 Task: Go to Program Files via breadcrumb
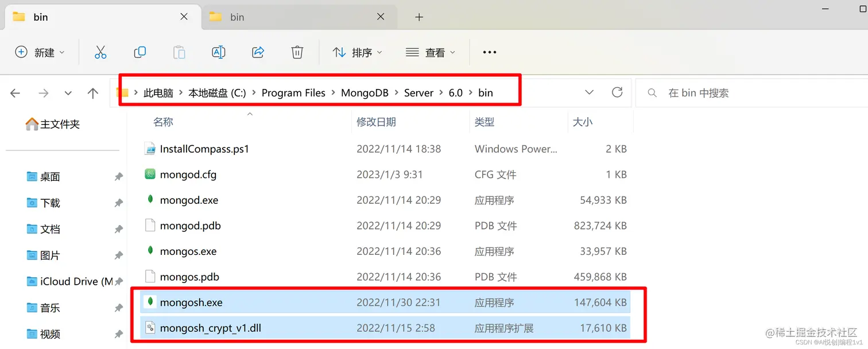tap(293, 92)
